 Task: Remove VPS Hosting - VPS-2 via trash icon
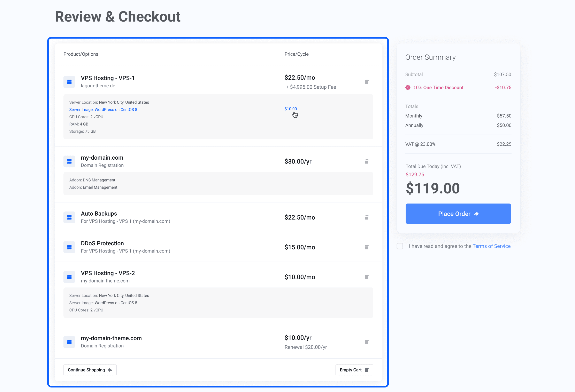pos(367,277)
